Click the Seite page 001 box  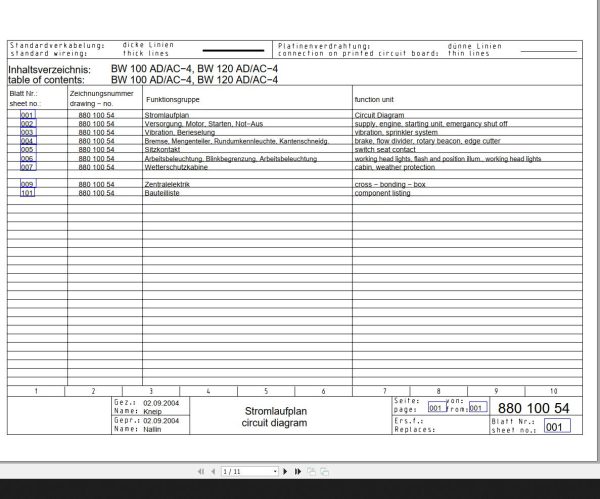(x=437, y=407)
